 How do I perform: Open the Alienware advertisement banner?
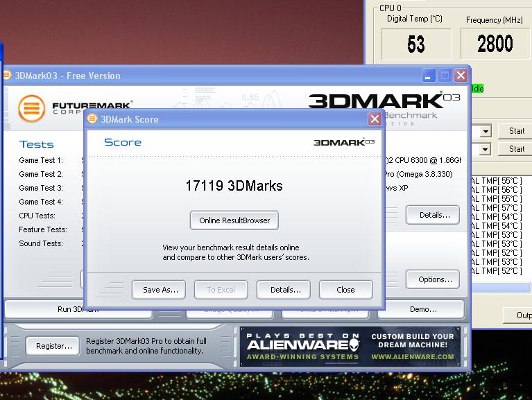click(x=350, y=347)
